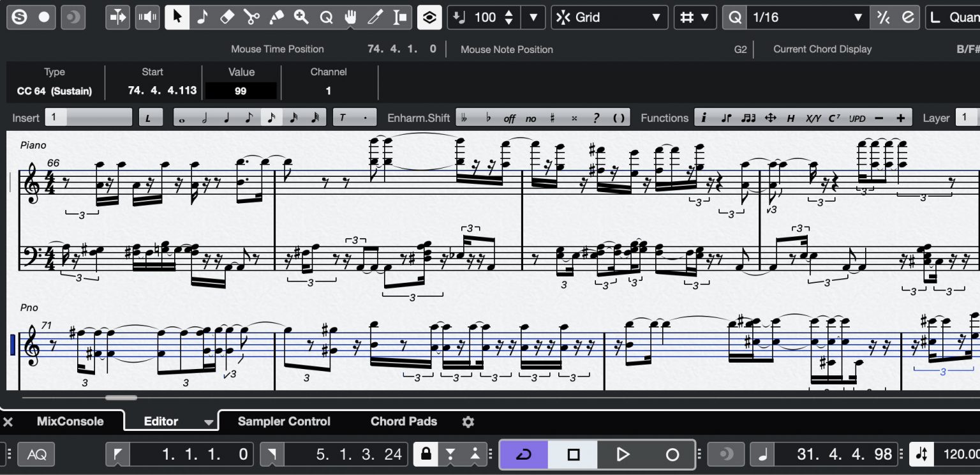980x475 pixels.
Task: Click the flat enharmonic shift button
Action: 489,117
